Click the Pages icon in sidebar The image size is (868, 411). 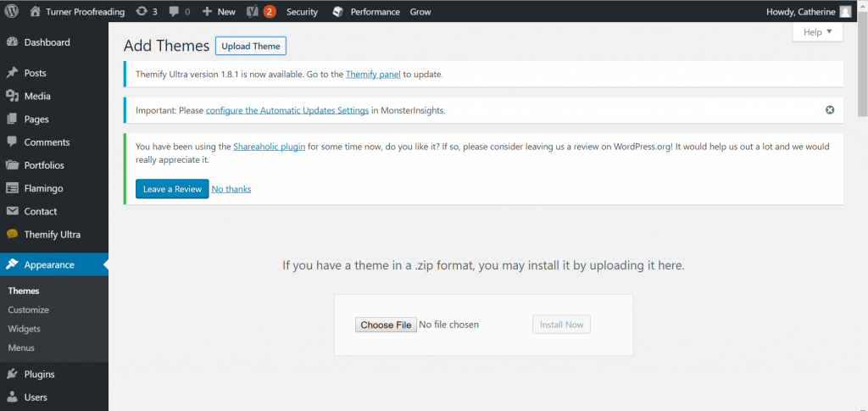pyautogui.click(x=12, y=119)
